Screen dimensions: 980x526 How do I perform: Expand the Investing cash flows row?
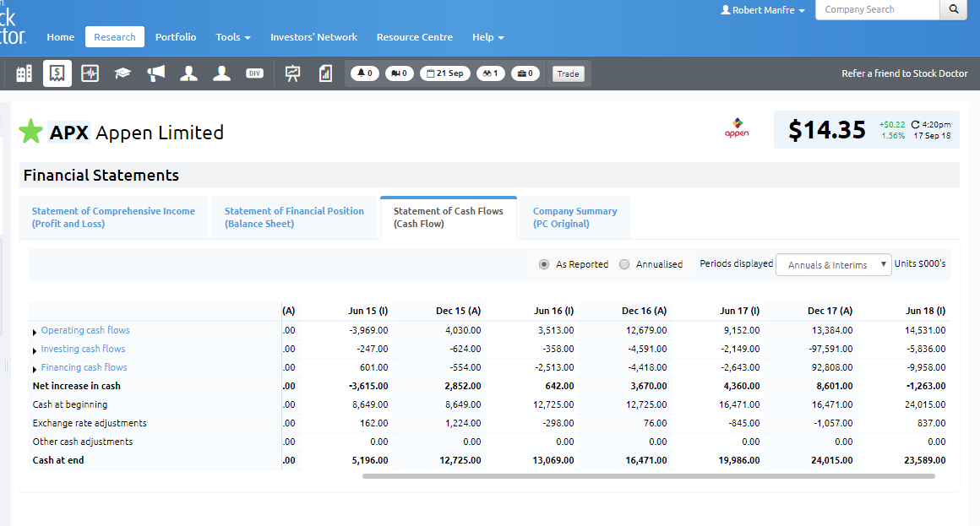[x=35, y=351]
